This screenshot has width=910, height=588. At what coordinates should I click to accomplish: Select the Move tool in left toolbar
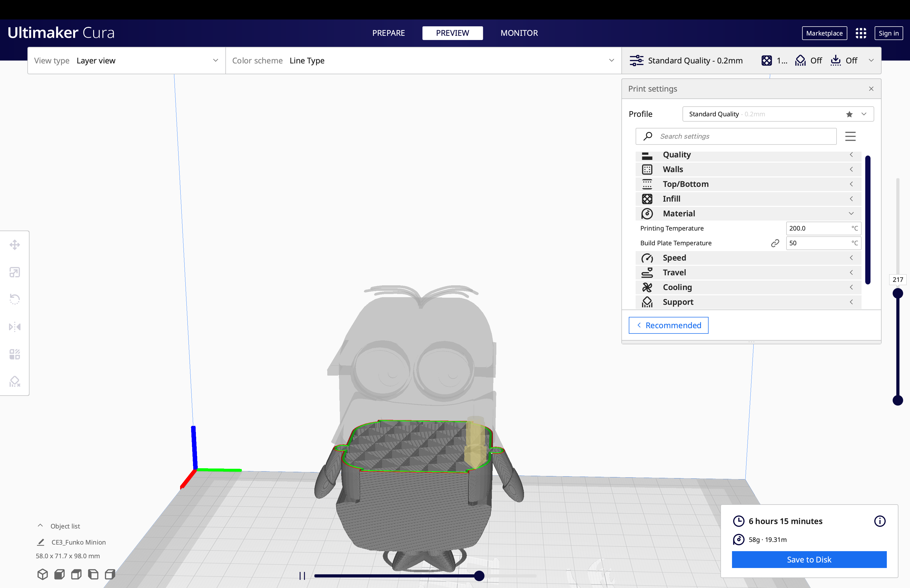(x=14, y=244)
